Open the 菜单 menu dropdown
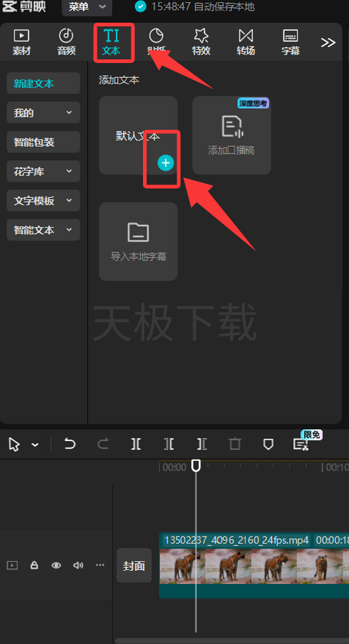Image resolution: width=349 pixels, height=644 pixels. coord(87,7)
